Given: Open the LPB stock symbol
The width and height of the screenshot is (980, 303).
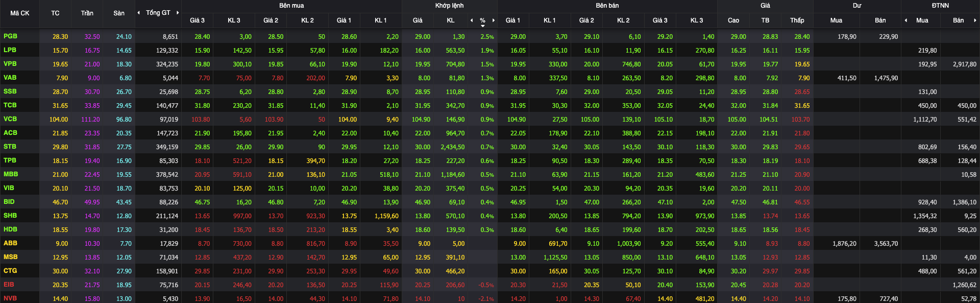Looking at the screenshot, I should pyautogui.click(x=10, y=50).
